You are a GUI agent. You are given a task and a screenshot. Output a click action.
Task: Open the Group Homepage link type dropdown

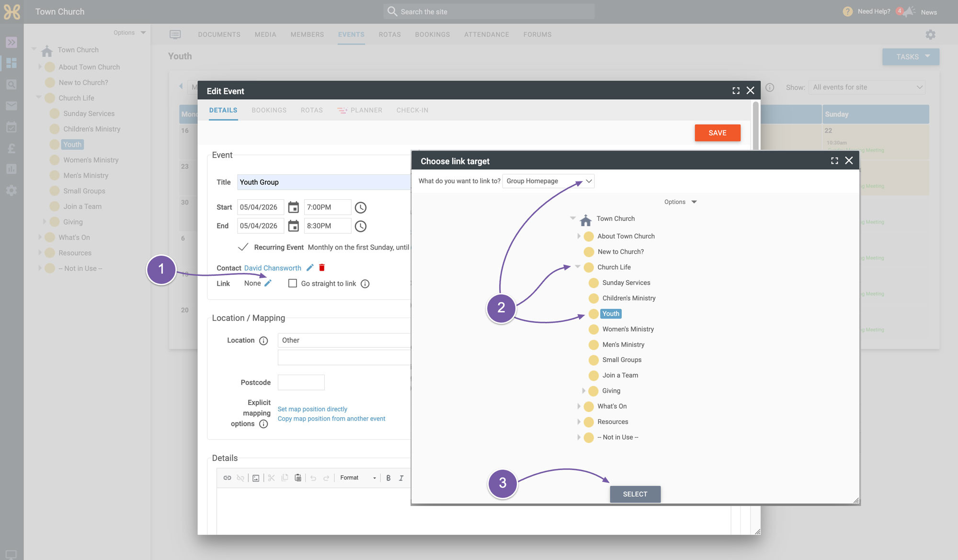(548, 181)
